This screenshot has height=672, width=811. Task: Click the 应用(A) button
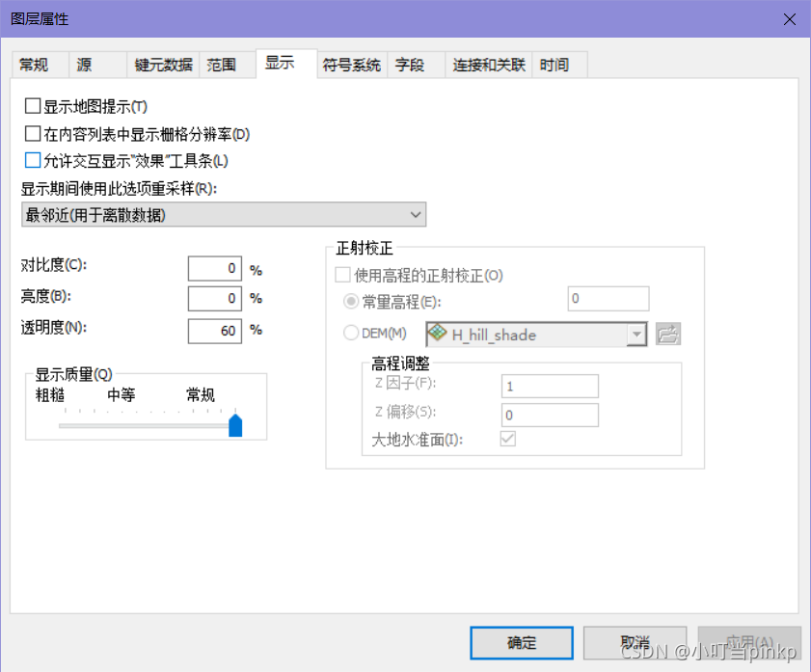(x=749, y=643)
